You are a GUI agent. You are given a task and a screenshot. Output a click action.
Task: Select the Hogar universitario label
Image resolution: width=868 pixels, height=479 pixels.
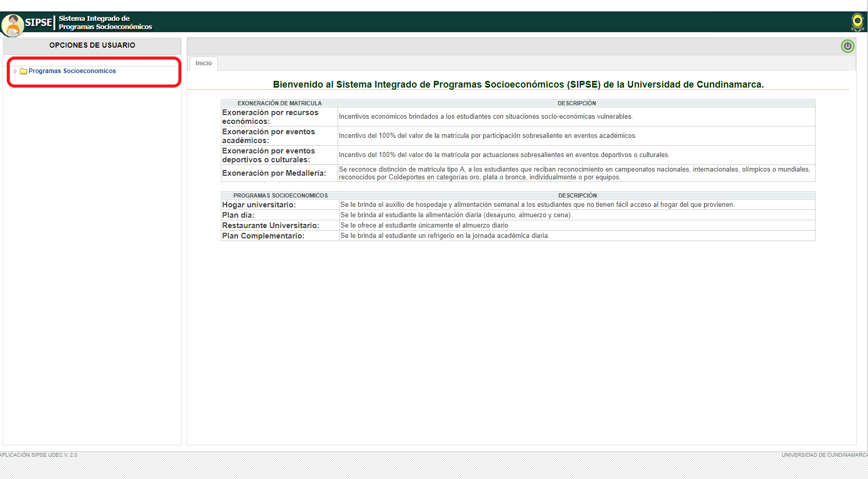(x=259, y=205)
